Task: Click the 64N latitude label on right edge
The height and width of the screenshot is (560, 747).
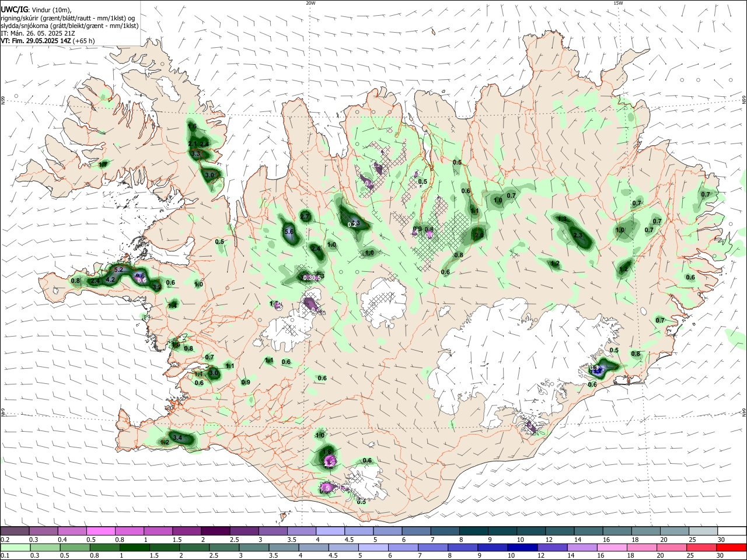Action: point(744,412)
